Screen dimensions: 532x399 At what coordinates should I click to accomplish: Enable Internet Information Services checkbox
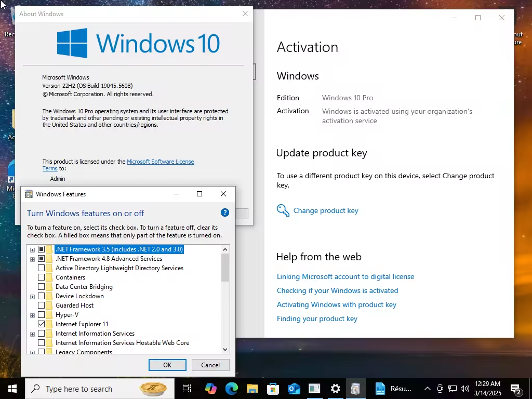coord(42,334)
